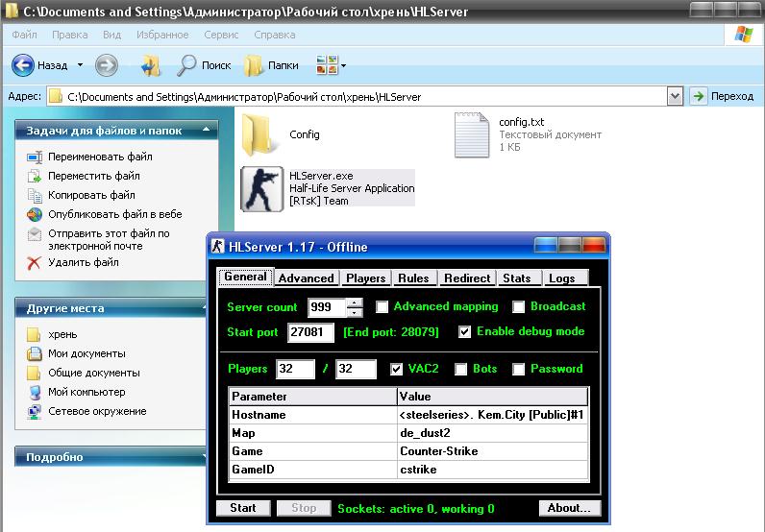
Task: Increase Server count with up arrow
Action: [x=355, y=302]
